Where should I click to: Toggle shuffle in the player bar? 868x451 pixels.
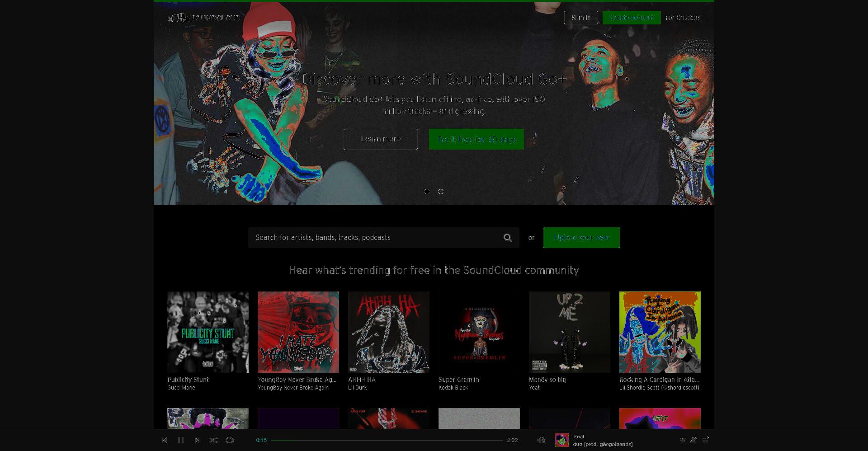coord(213,440)
